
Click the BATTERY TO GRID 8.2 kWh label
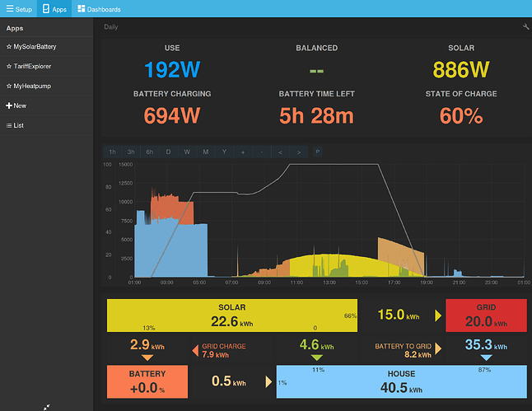point(403,351)
